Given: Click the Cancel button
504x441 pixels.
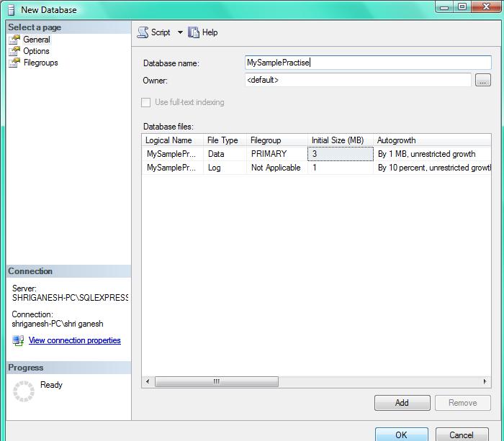Looking at the screenshot, I should point(462,435).
